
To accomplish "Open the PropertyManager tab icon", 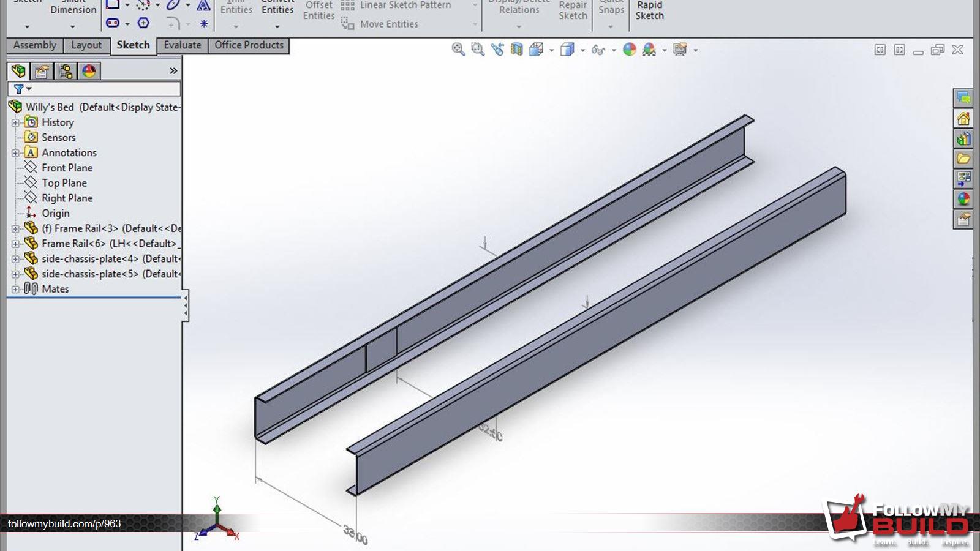I will (42, 71).
